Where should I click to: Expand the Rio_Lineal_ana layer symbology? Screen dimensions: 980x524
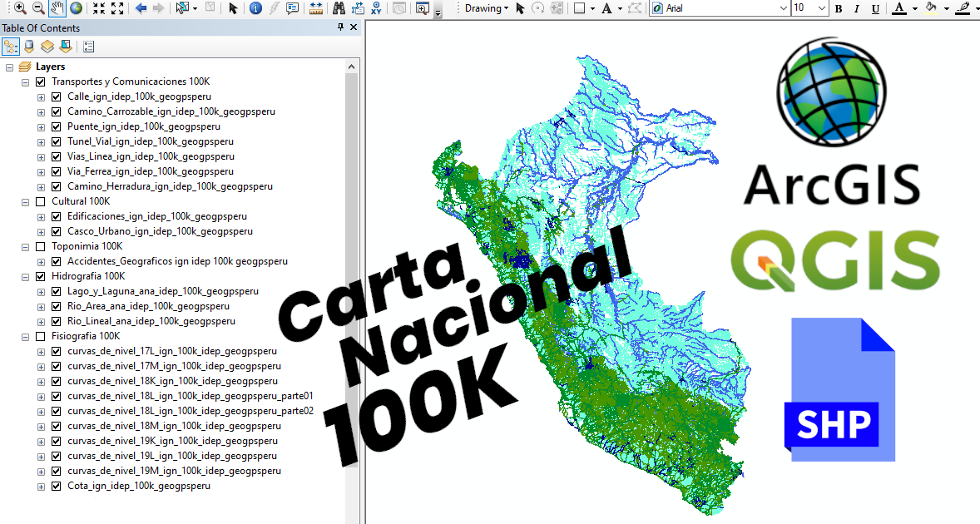[40, 320]
